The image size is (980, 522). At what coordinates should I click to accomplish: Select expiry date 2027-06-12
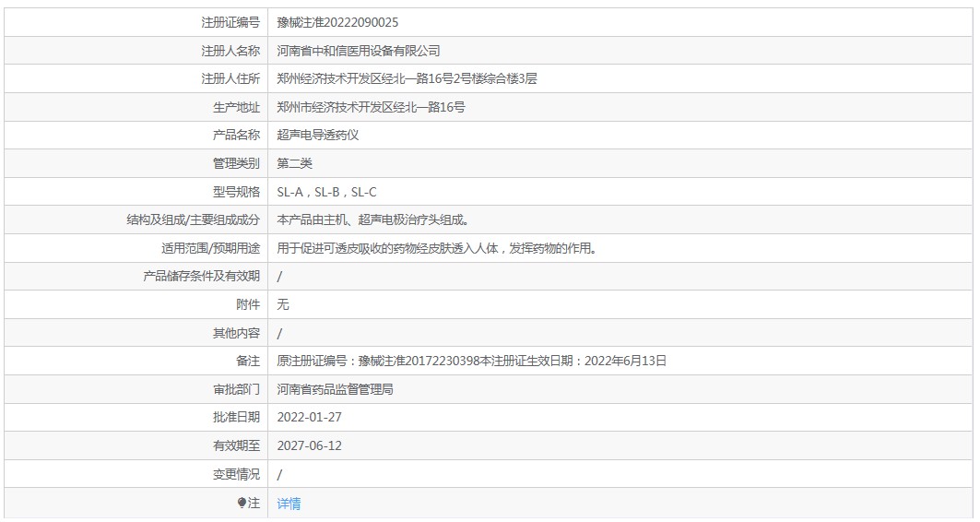310,445
